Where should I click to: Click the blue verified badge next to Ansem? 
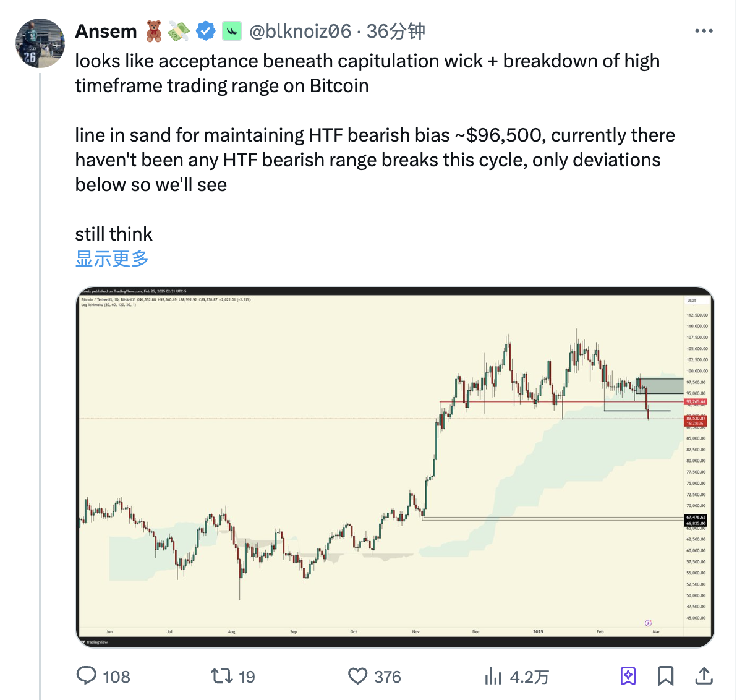[205, 30]
